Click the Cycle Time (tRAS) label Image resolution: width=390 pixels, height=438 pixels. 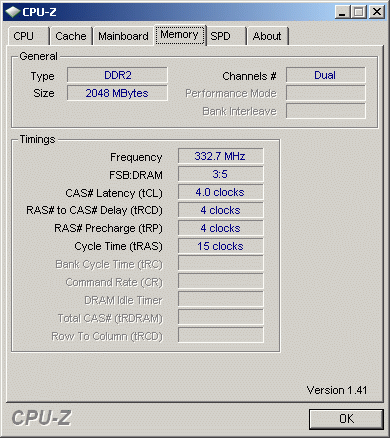[118, 246]
